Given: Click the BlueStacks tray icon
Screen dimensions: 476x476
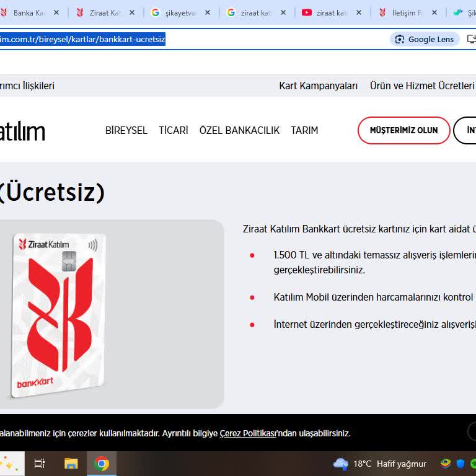Looking at the screenshot, I should point(446,464).
